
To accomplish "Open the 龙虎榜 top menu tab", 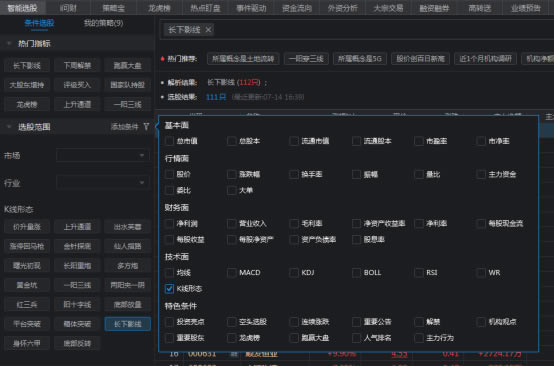I will tap(159, 7).
